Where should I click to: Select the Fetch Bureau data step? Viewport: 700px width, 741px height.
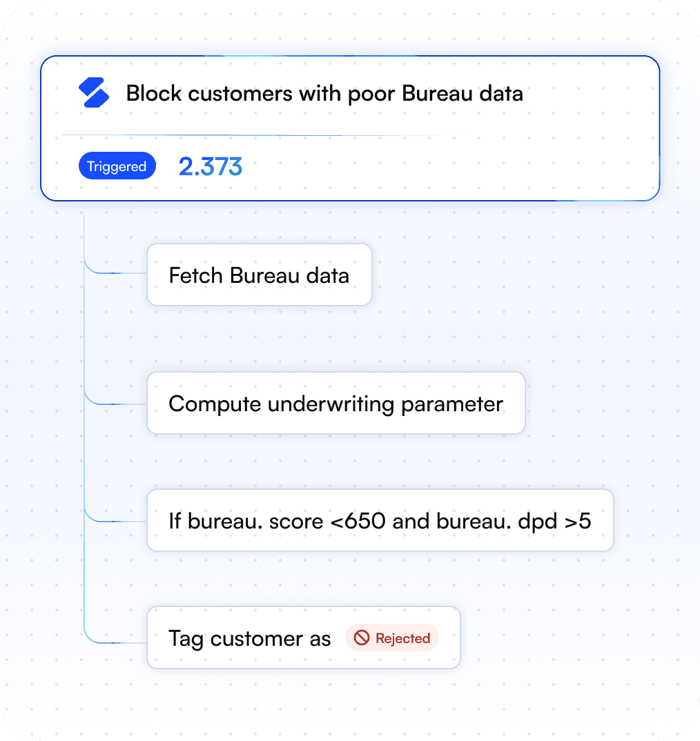pyautogui.click(x=259, y=275)
